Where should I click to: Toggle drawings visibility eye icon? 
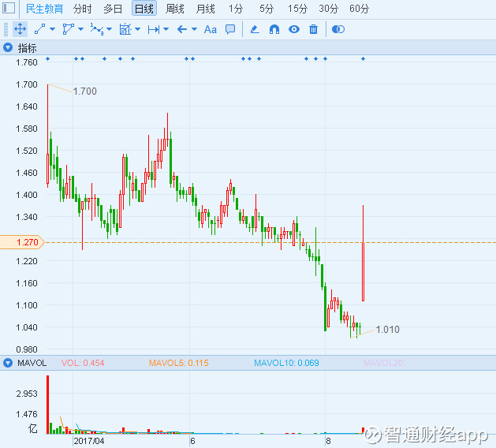click(x=294, y=29)
